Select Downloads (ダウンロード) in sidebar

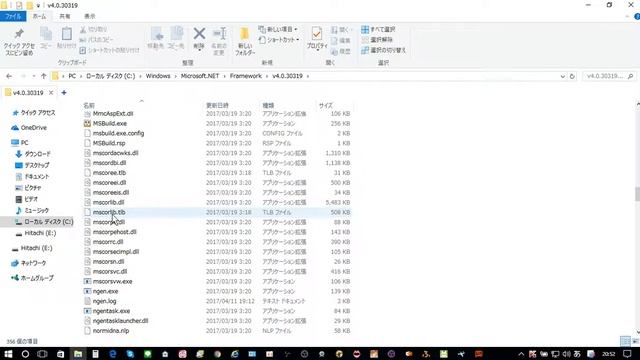pyautogui.click(x=33, y=154)
